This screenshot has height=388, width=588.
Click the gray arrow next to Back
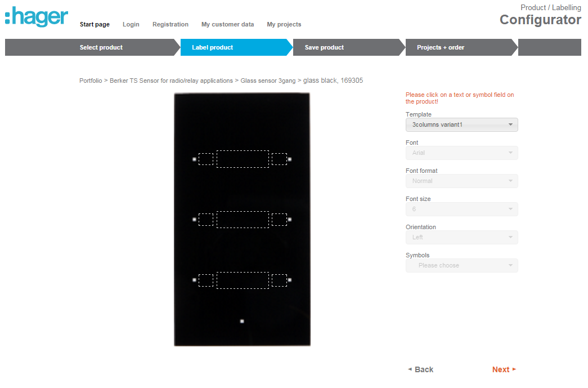410,369
